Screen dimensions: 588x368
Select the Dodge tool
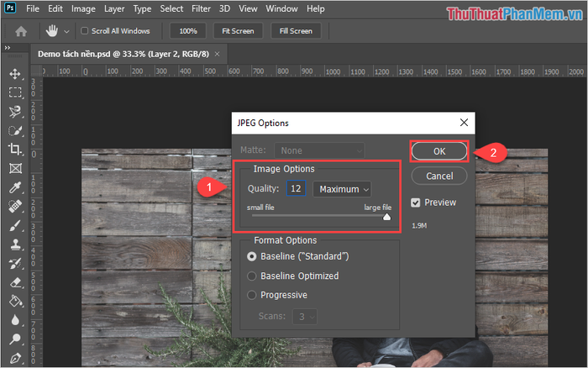point(15,339)
